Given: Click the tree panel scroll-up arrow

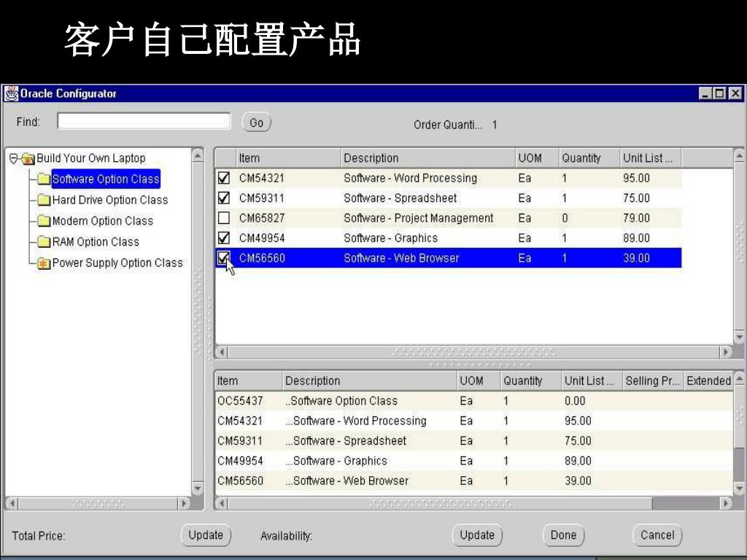Looking at the screenshot, I should point(198,155).
